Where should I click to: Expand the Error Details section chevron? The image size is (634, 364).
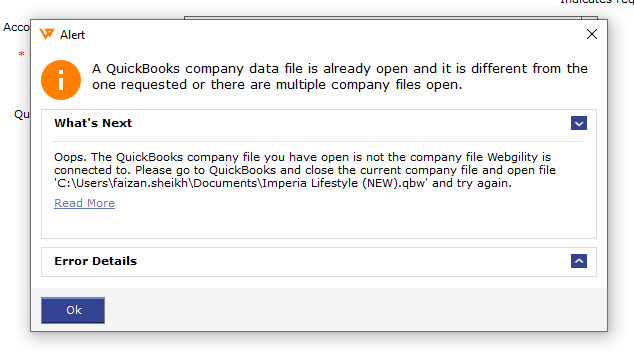579,261
